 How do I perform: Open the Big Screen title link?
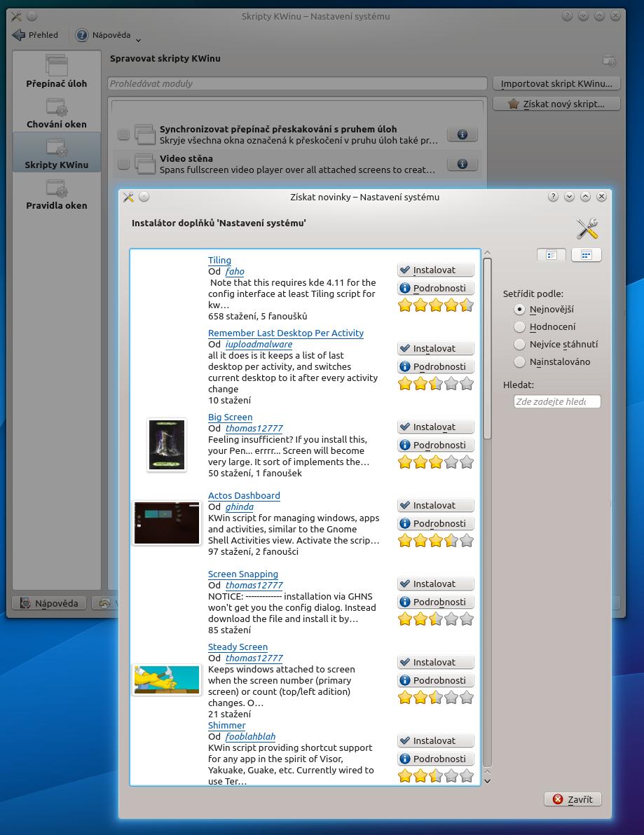230,417
